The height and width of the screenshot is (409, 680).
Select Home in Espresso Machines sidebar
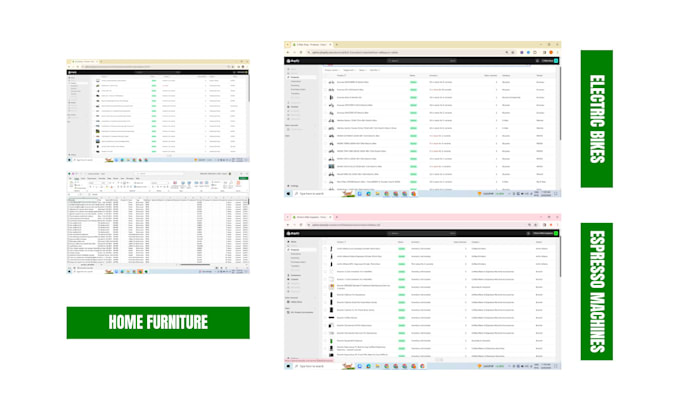tap(293, 242)
